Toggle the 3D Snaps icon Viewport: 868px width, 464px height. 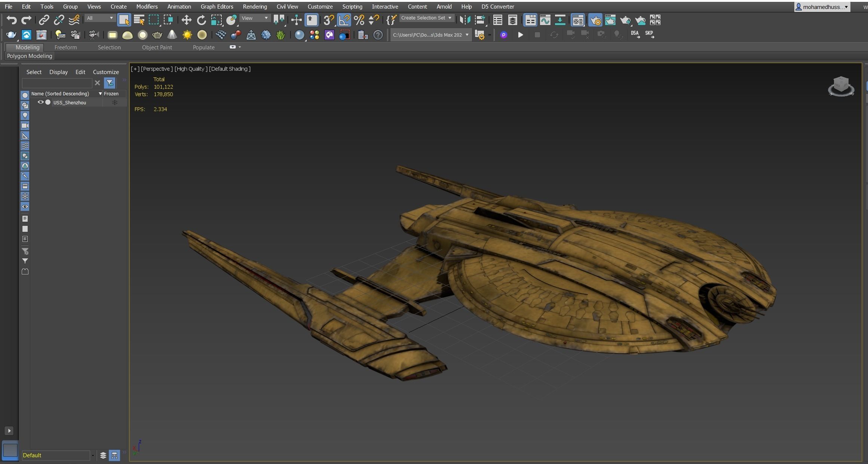click(x=329, y=20)
